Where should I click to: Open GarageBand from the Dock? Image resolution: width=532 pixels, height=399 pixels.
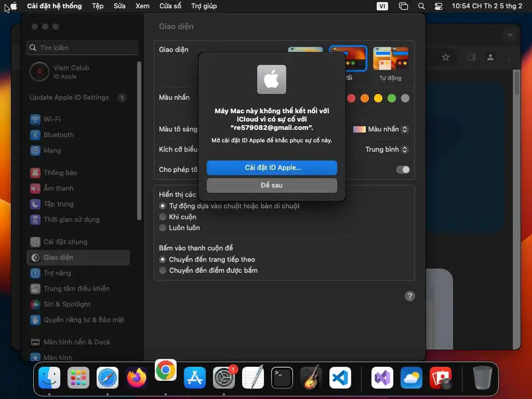(311, 377)
